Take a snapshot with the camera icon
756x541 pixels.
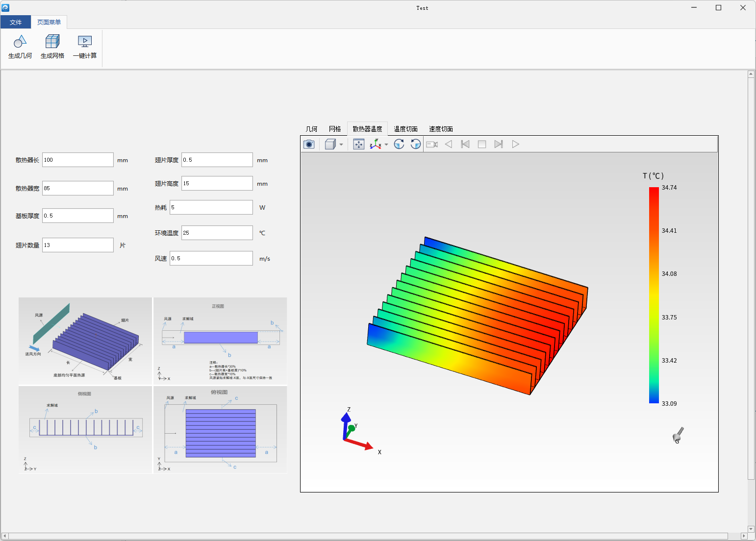[309, 144]
